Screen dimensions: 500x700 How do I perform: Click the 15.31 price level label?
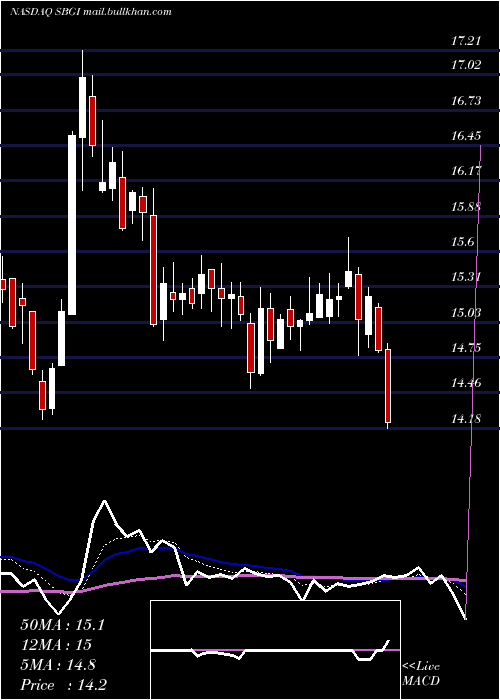tap(466, 277)
